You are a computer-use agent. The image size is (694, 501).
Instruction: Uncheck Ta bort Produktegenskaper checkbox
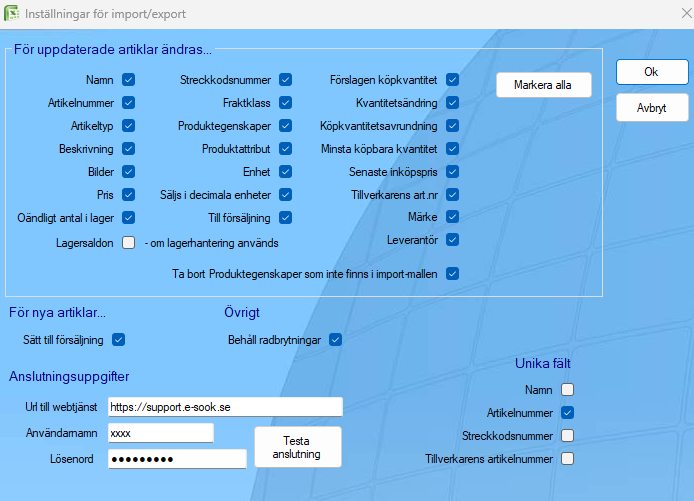(x=452, y=274)
